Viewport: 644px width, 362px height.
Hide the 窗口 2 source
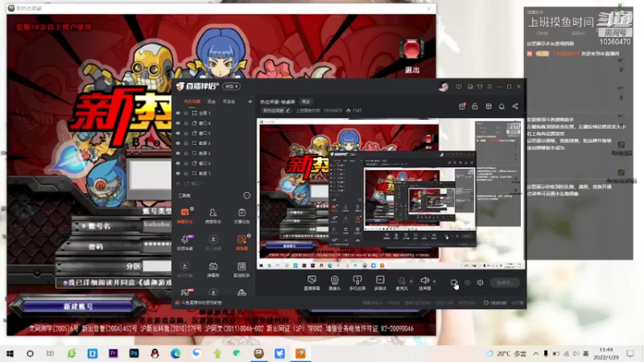coord(178,163)
